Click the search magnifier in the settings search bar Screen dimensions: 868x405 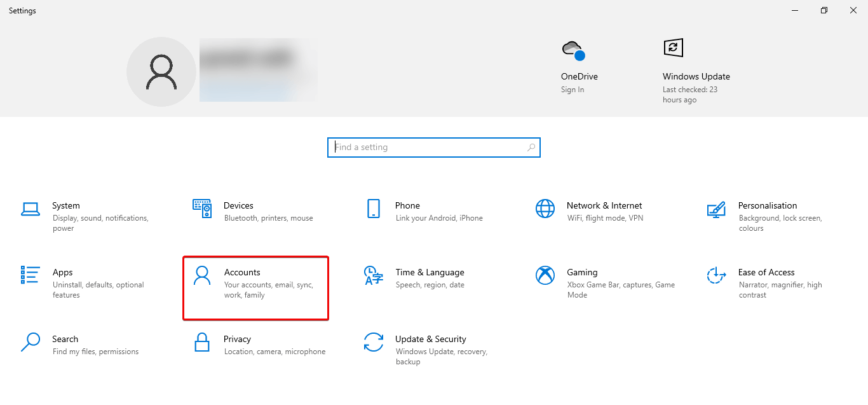point(531,147)
